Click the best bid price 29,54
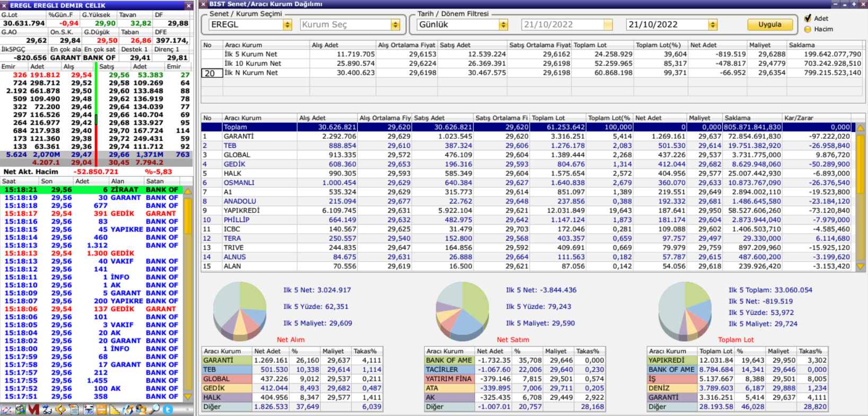 (x=81, y=75)
